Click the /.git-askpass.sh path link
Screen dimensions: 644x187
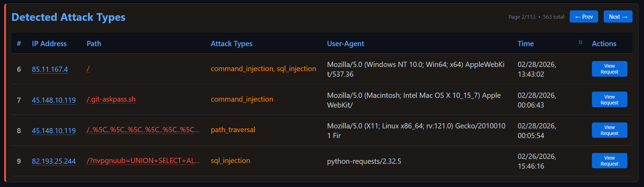(111, 99)
